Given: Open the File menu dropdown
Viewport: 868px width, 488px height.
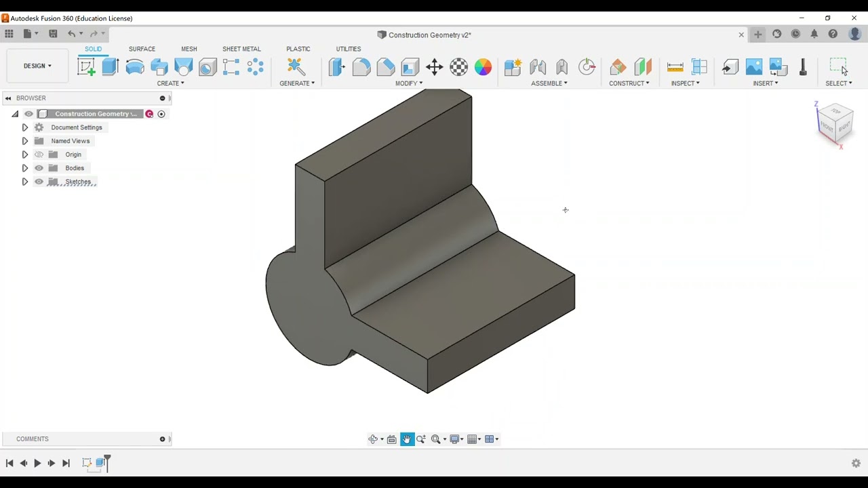Looking at the screenshot, I should 31,33.
